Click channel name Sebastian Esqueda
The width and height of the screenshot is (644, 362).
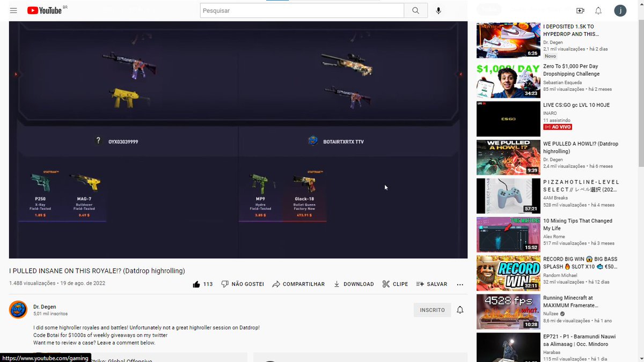[x=563, y=82]
